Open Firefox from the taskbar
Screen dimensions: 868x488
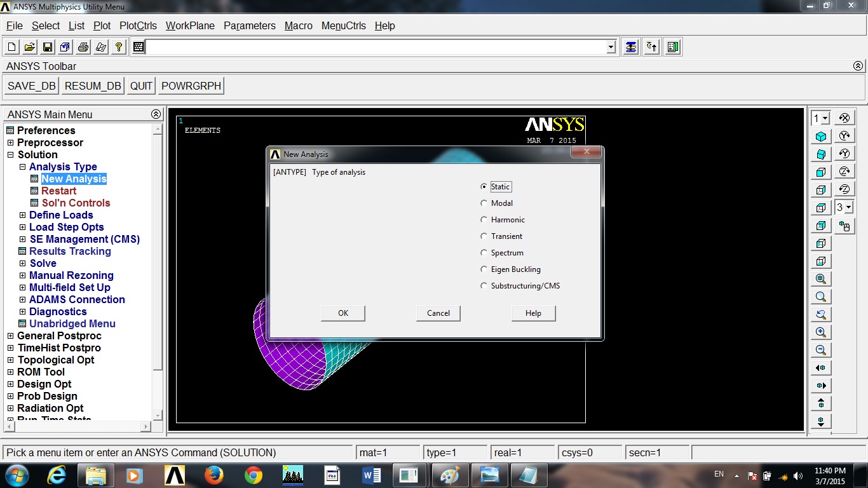click(x=214, y=475)
